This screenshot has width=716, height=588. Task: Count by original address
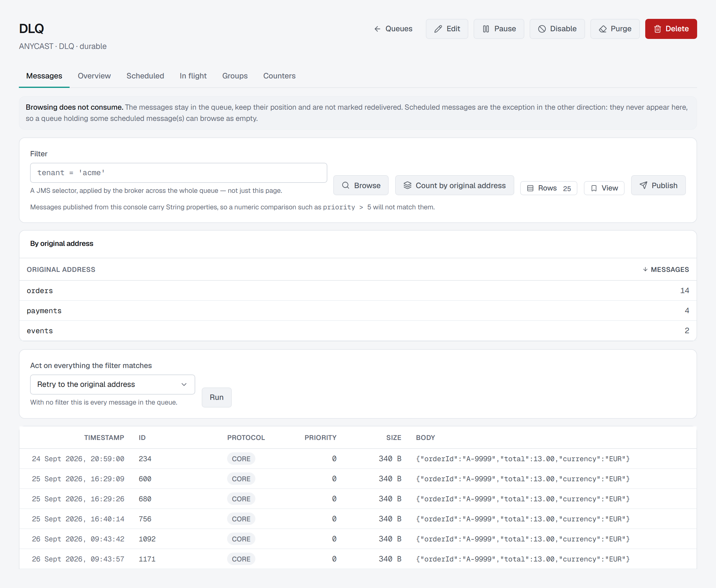pyautogui.click(x=454, y=185)
